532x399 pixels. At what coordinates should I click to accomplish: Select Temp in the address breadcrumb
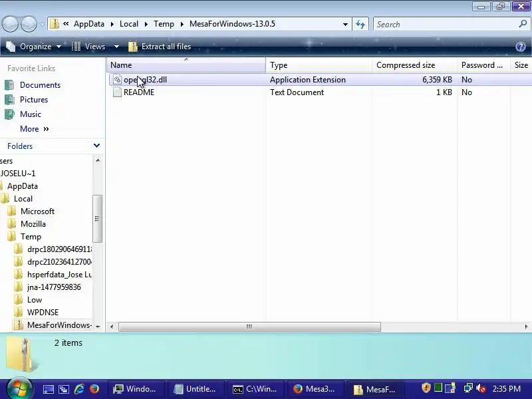pos(164,24)
